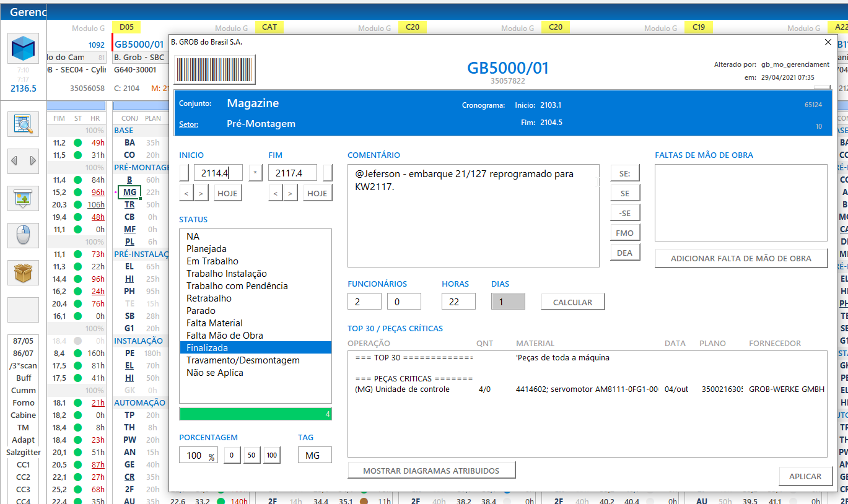
Task: Click into the COMENTÁRIO text box
Action: pyautogui.click(x=473, y=215)
